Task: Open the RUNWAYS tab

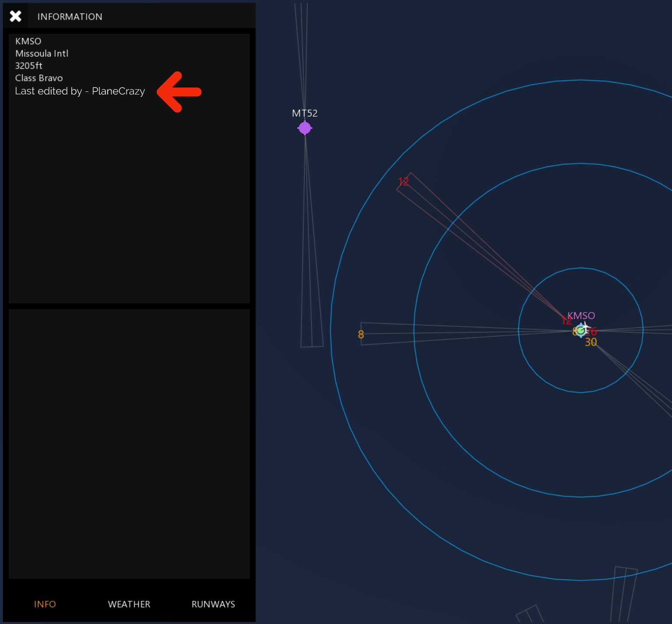Action: 213,604
